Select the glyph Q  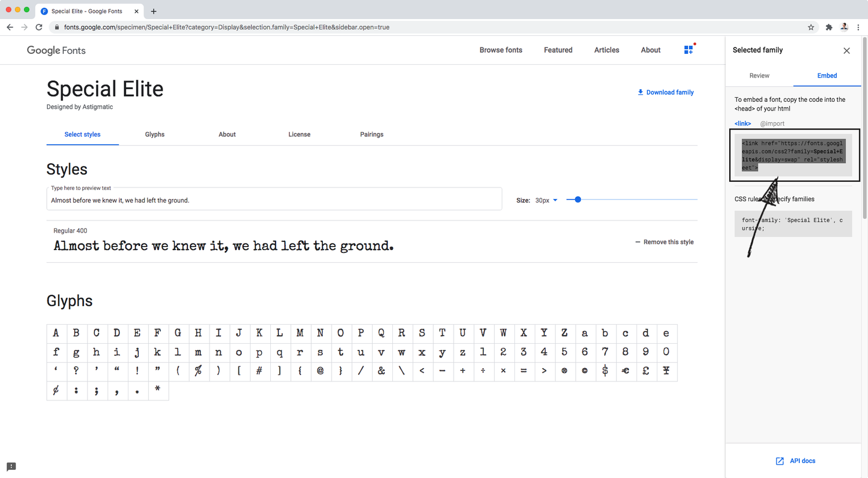tap(381, 333)
